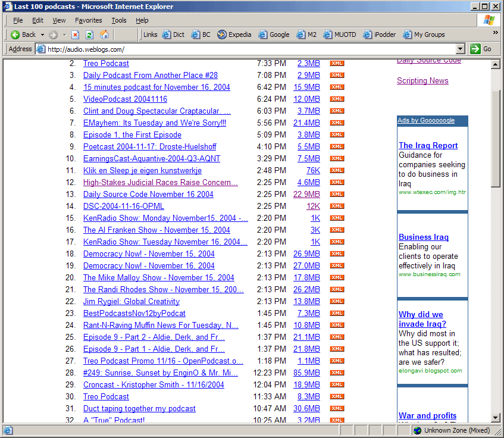Viewport: 504px width, 438px height.
Task: Click XML icon for Daily Source Code November 16
Action: tap(337, 195)
